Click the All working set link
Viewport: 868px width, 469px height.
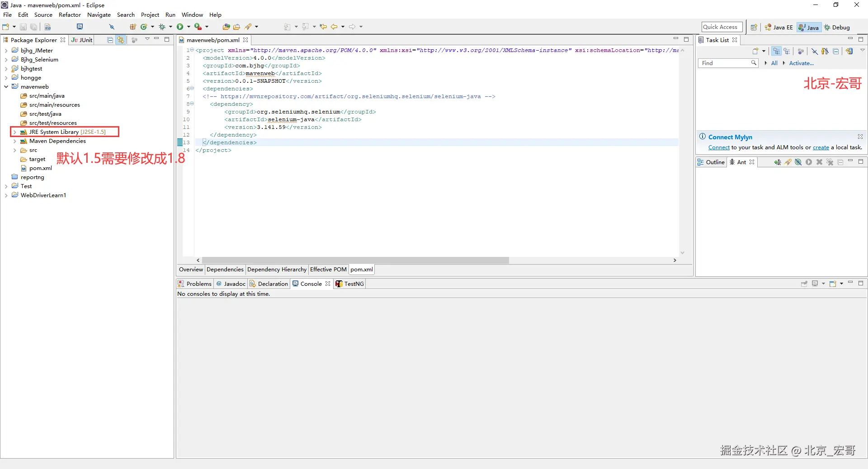(x=774, y=63)
